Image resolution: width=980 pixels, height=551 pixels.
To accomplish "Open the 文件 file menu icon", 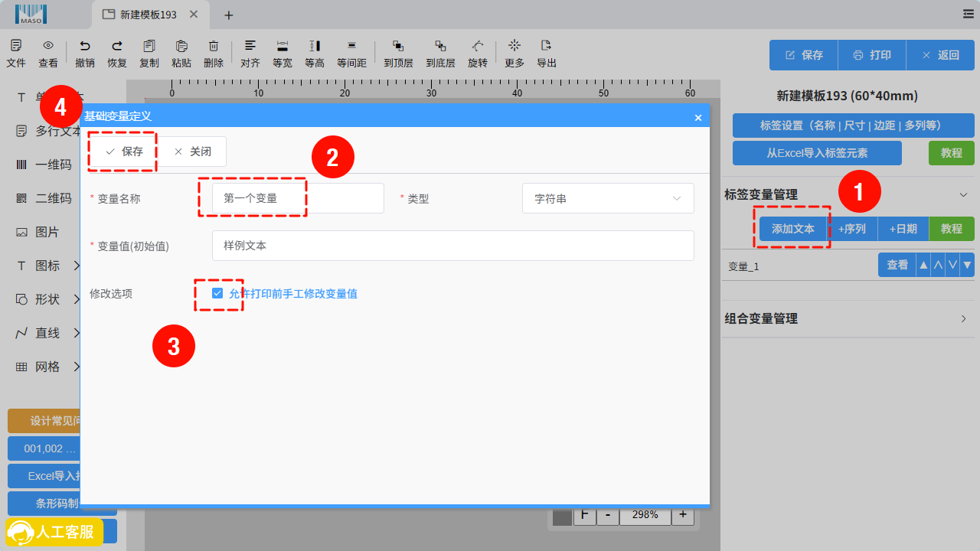I will (x=16, y=46).
